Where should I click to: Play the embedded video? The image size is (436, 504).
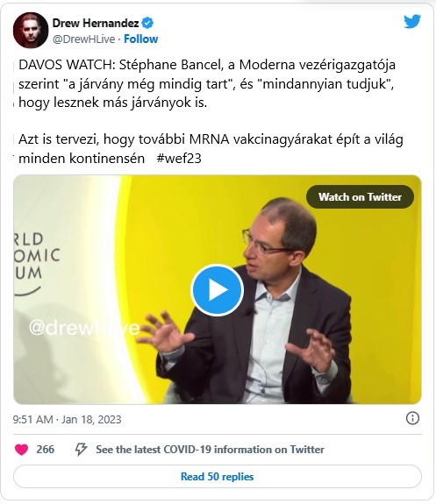(x=217, y=290)
